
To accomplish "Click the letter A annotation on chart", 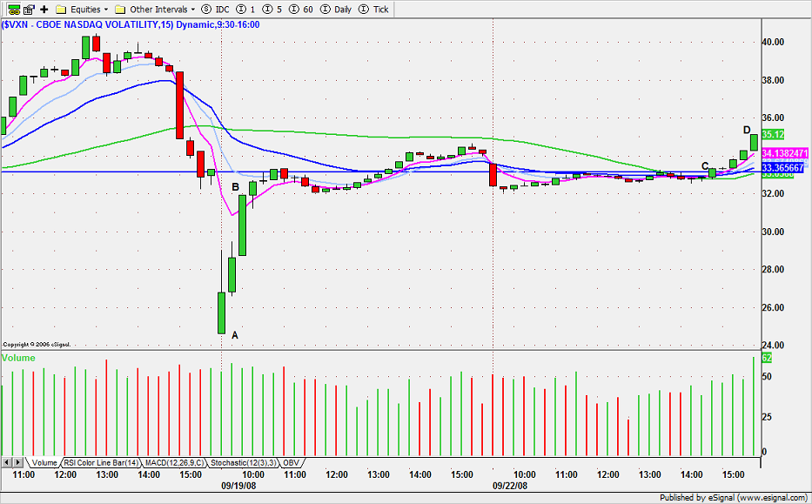I will pyautogui.click(x=235, y=336).
